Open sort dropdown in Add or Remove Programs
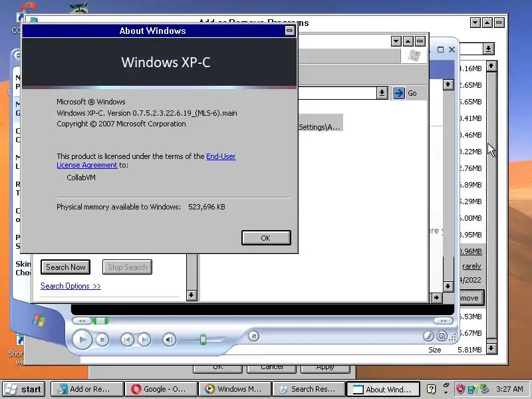Viewport: 532px width, 399px height. coord(488,49)
